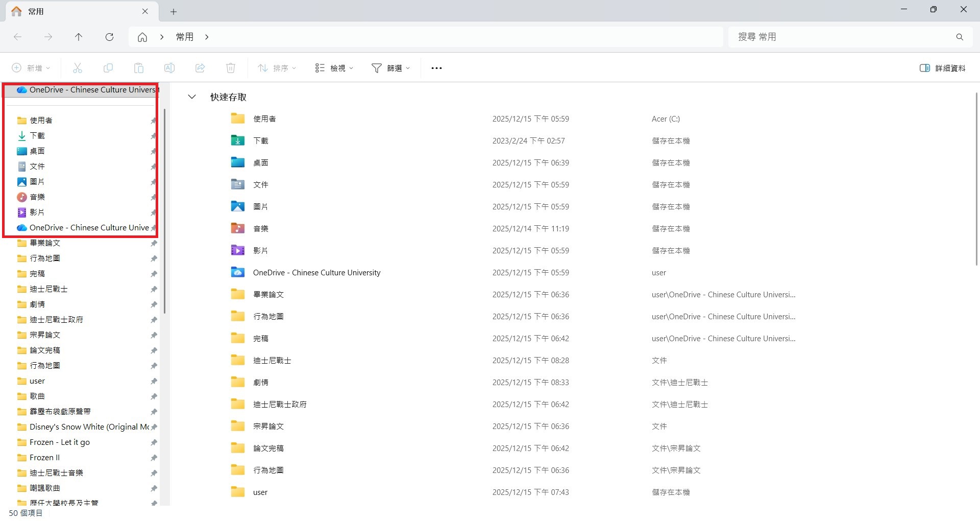Click the 新增 new item button
This screenshot has width=980, height=521.
[31, 68]
